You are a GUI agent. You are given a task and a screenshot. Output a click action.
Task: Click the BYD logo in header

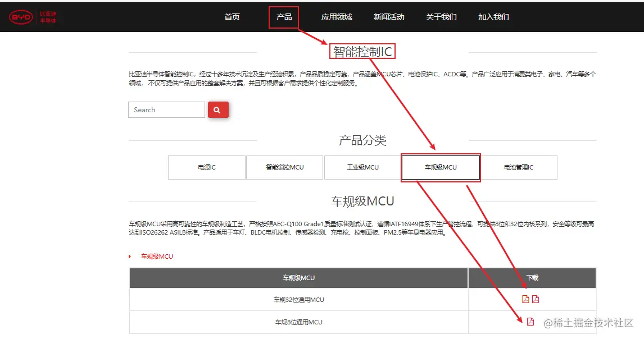pos(33,17)
